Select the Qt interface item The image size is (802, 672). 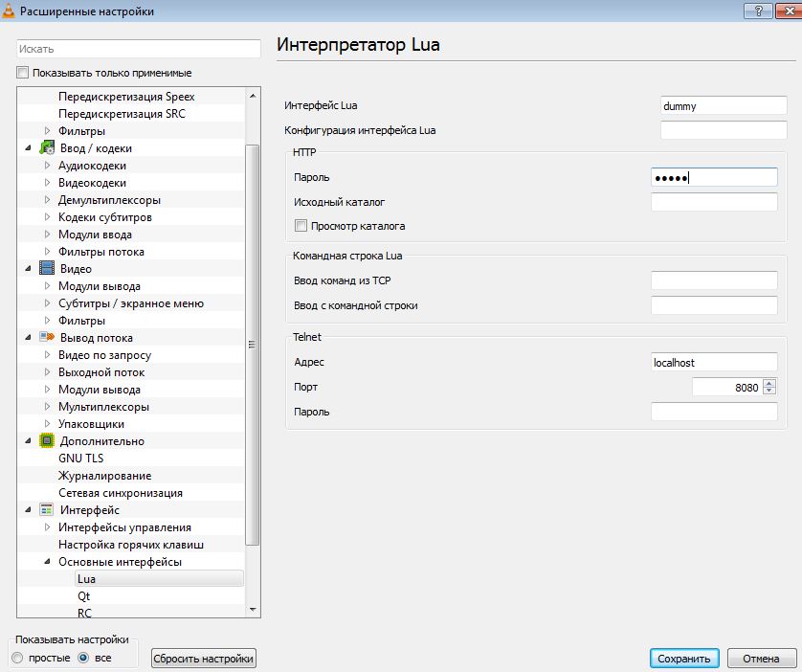84,595
